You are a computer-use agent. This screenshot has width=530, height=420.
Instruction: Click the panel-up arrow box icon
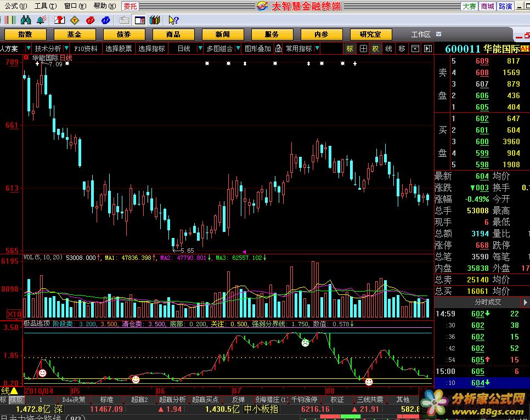click(415, 49)
